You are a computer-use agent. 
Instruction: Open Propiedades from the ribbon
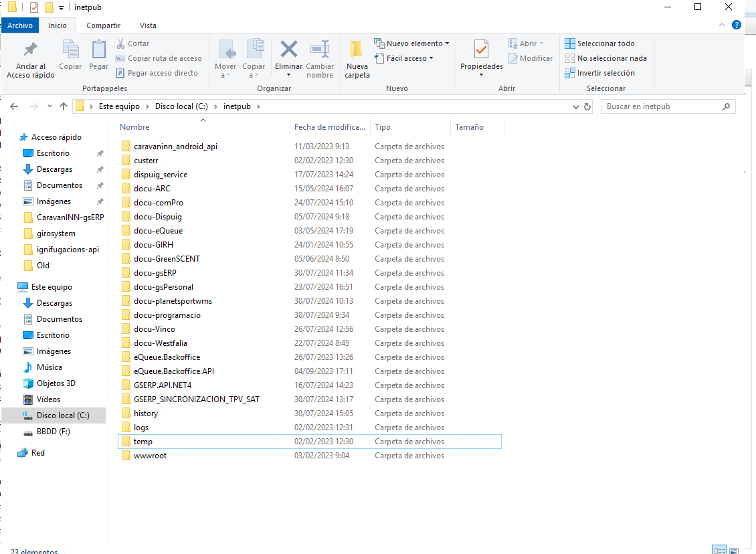(481, 50)
